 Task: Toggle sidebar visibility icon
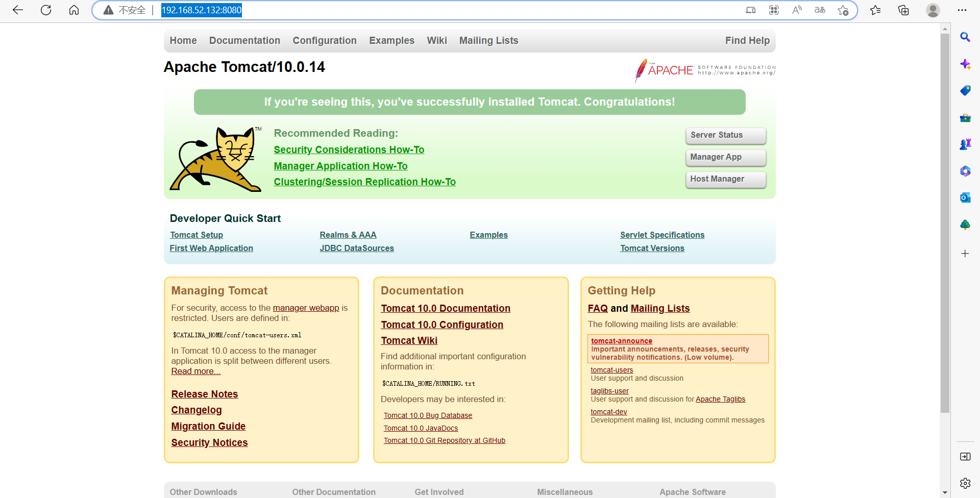965,457
